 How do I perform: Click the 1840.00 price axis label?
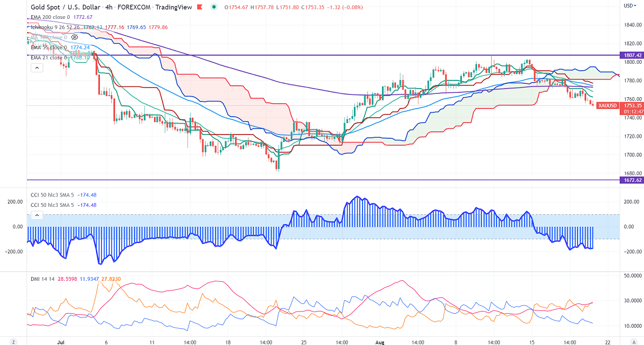[633, 25]
